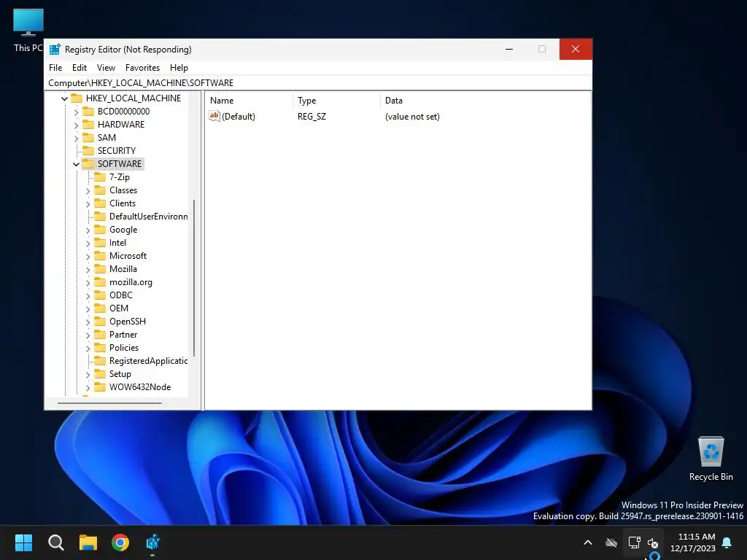Open the File menu
Screen dimensions: 747x560
click(x=55, y=68)
